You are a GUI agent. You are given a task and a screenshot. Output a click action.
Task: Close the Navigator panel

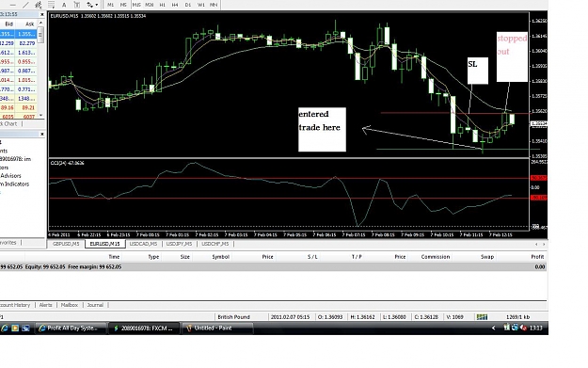coord(42,134)
